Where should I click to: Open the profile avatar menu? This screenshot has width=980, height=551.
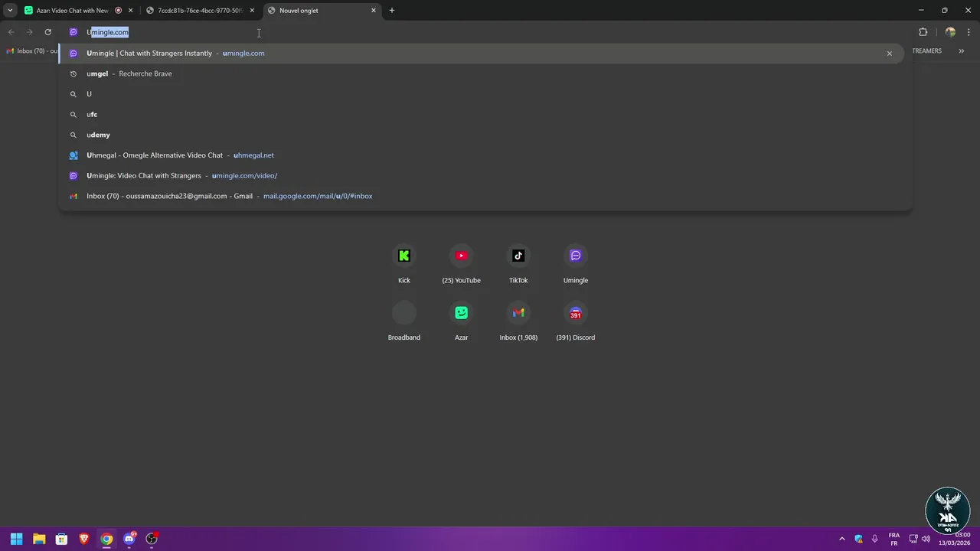tap(950, 32)
